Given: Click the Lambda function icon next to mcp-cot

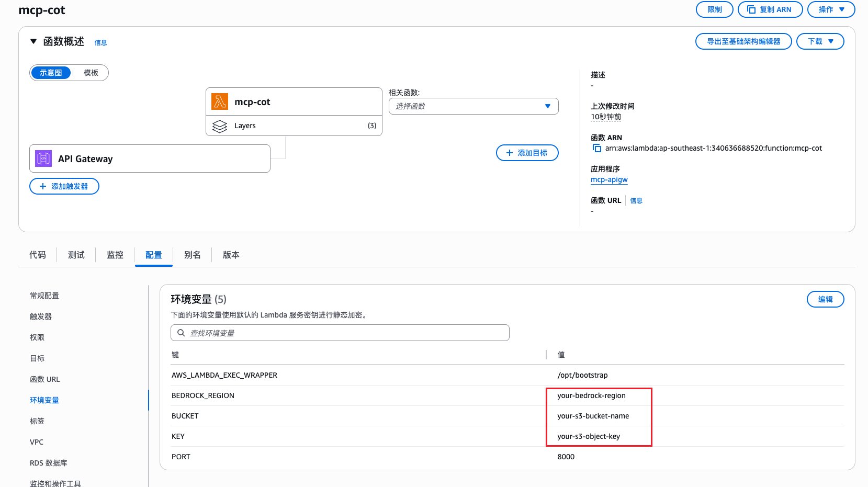Looking at the screenshot, I should [220, 101].
